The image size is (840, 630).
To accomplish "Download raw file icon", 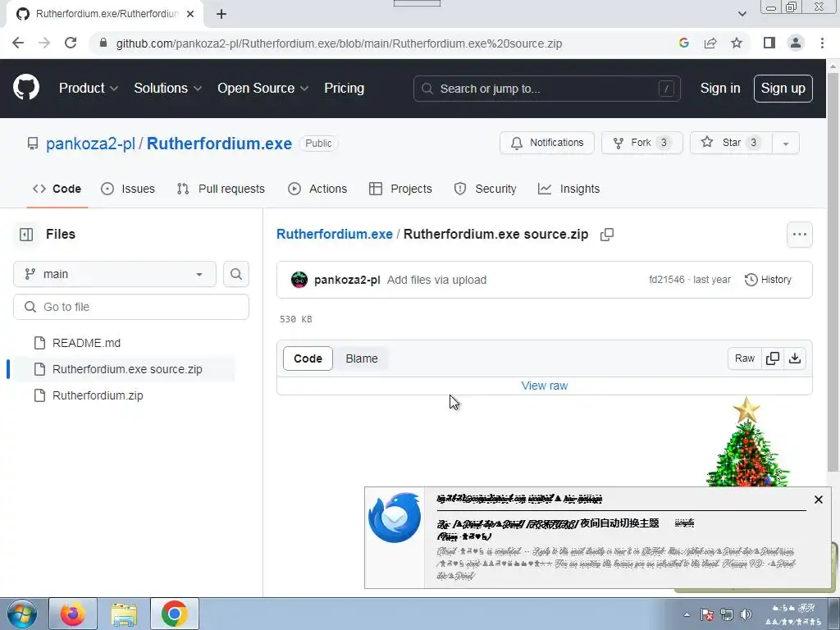I will point(795,358).
